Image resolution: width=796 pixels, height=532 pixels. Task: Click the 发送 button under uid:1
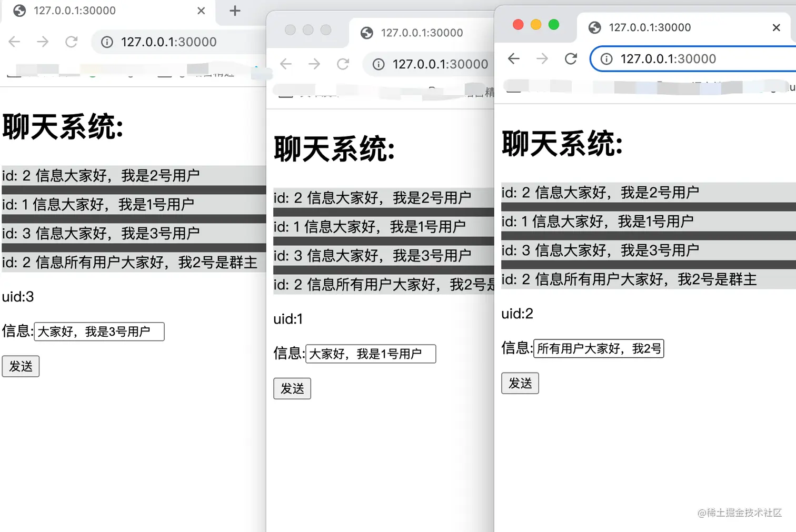point(292,388)
